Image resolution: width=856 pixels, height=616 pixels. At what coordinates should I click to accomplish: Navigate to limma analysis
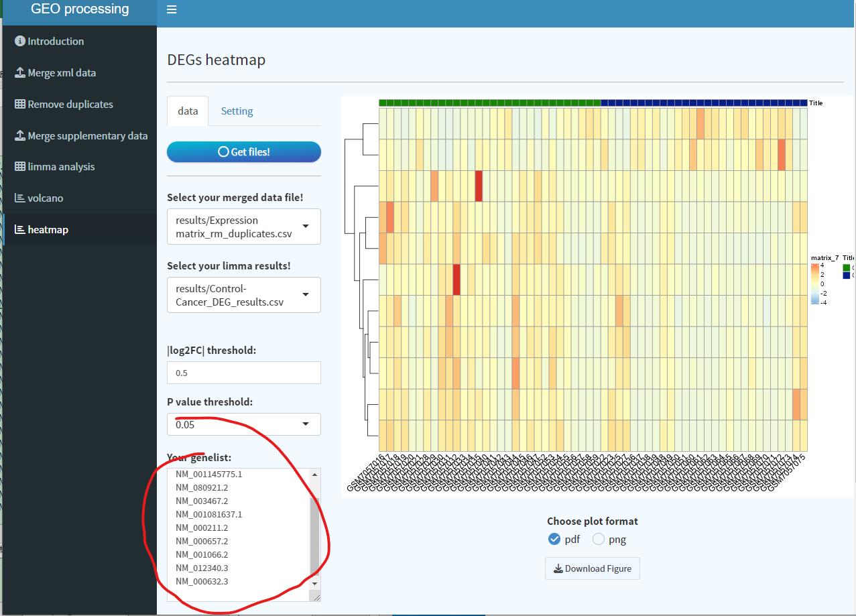click(78, 167)
